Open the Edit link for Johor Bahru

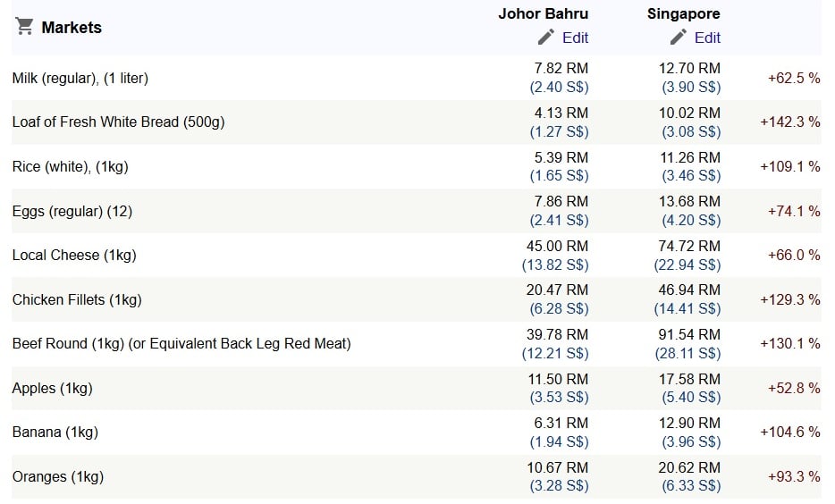point(575,38)
